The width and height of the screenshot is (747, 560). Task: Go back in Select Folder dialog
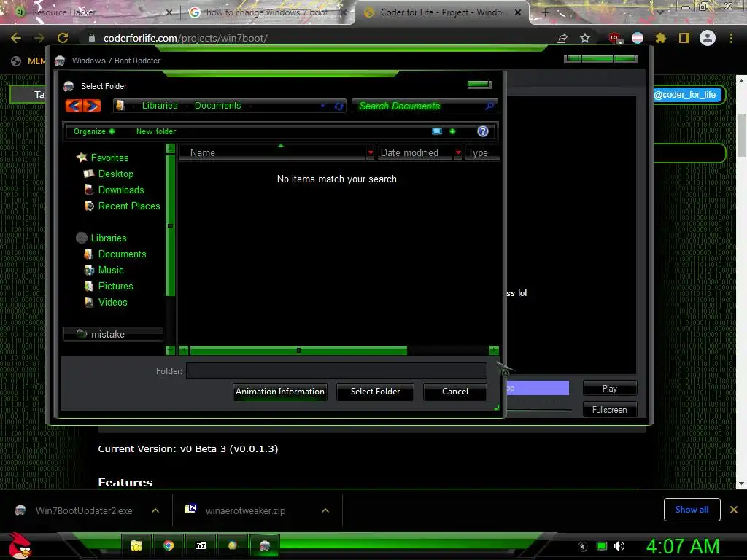point(74,105)
